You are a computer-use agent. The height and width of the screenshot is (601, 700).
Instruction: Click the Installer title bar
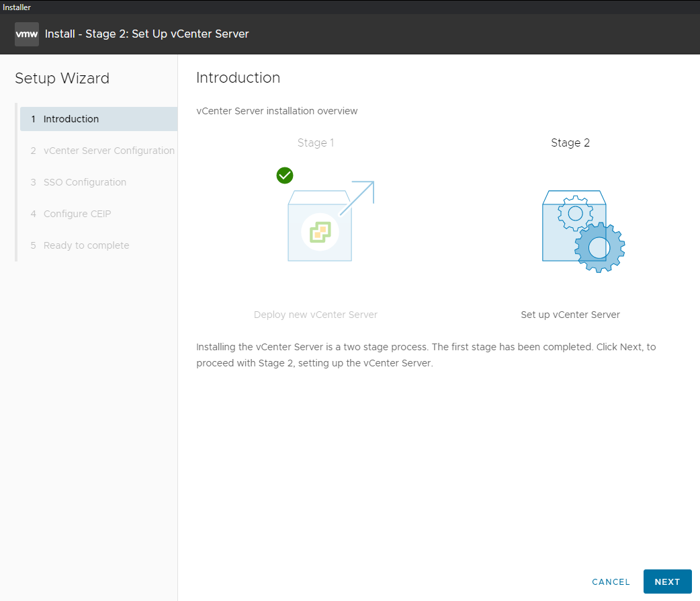(17, 7)
